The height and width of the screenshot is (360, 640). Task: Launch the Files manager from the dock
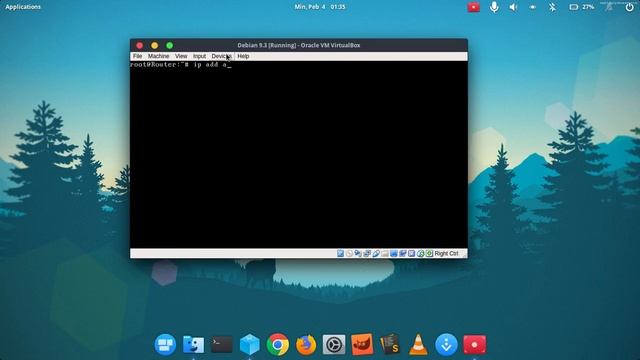(193, 344)
